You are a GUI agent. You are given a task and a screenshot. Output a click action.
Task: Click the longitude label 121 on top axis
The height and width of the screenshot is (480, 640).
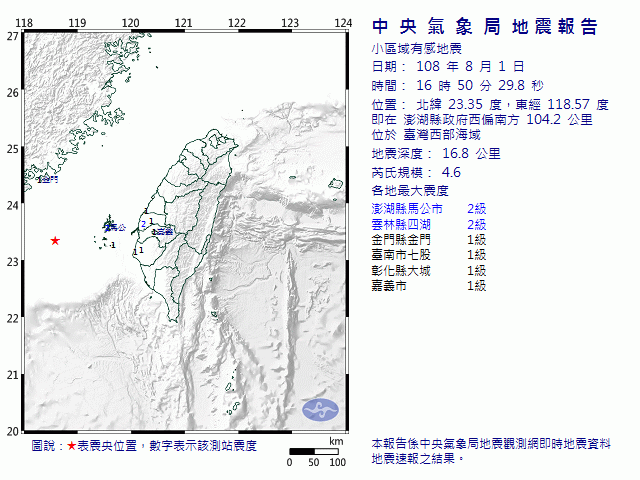(183, 23)
